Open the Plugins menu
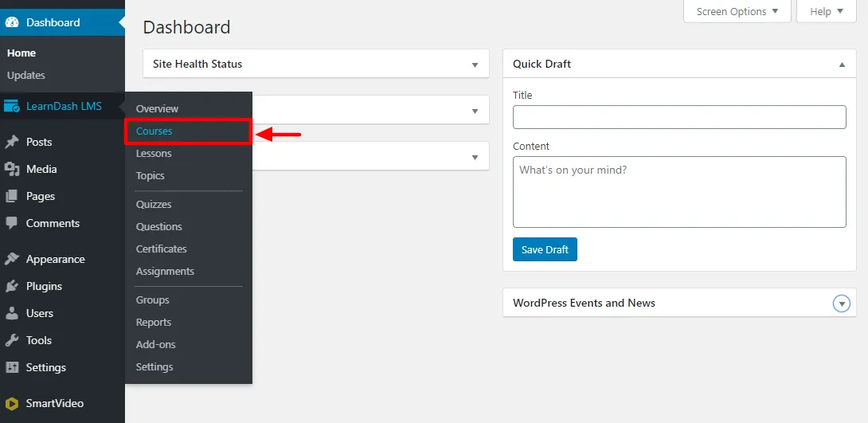 tap(44, 287)
